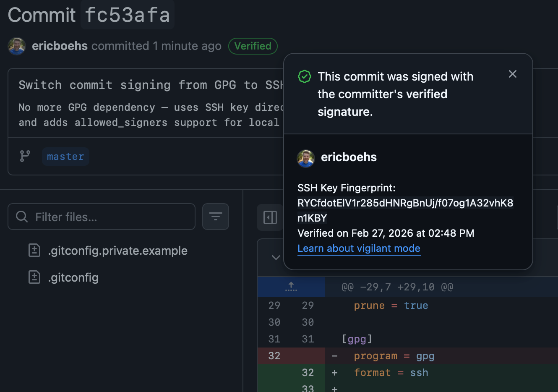This screenshot has width=558, height=392.
Task: Click the filter funnel icon beside Filter files
Action: click(215, 217)
